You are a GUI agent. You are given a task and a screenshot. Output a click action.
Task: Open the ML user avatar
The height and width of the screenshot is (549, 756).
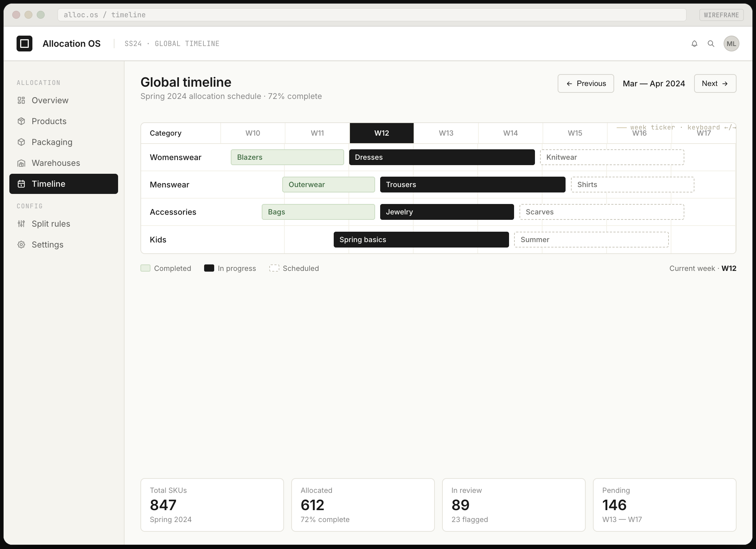731,44
